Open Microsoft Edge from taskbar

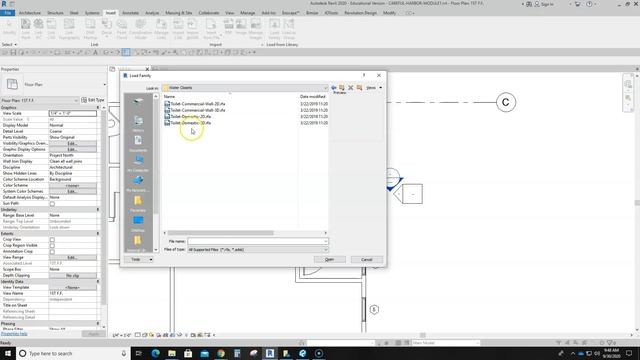tap(156, 353)
